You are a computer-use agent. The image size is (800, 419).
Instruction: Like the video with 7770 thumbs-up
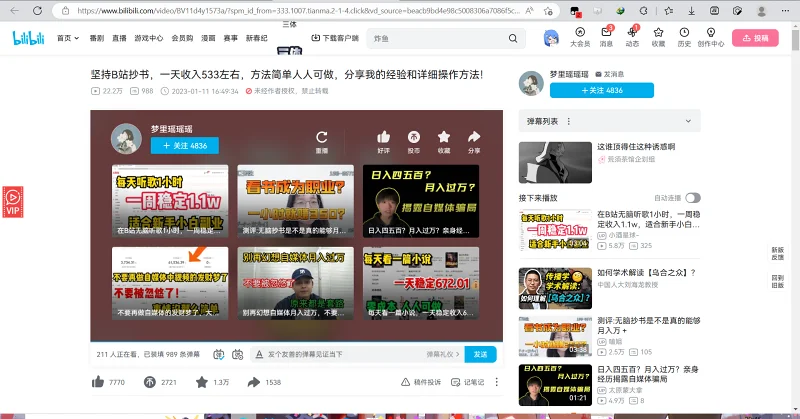tap(98, 382)
